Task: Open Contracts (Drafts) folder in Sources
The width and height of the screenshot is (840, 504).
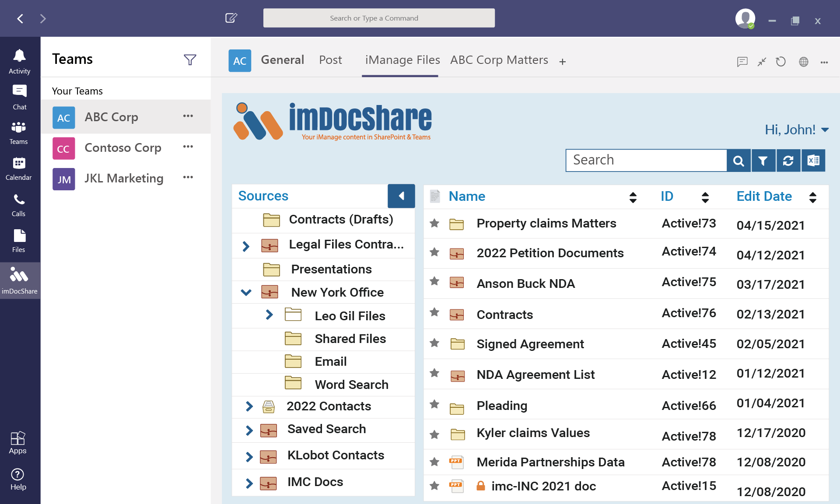Action: (341, 220)
